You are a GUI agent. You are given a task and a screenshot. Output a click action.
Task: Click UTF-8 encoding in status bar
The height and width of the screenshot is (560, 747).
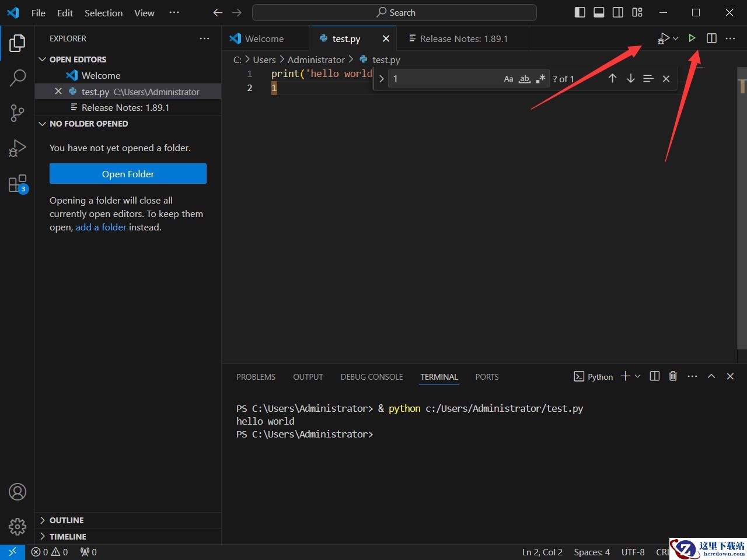[633, 552]
